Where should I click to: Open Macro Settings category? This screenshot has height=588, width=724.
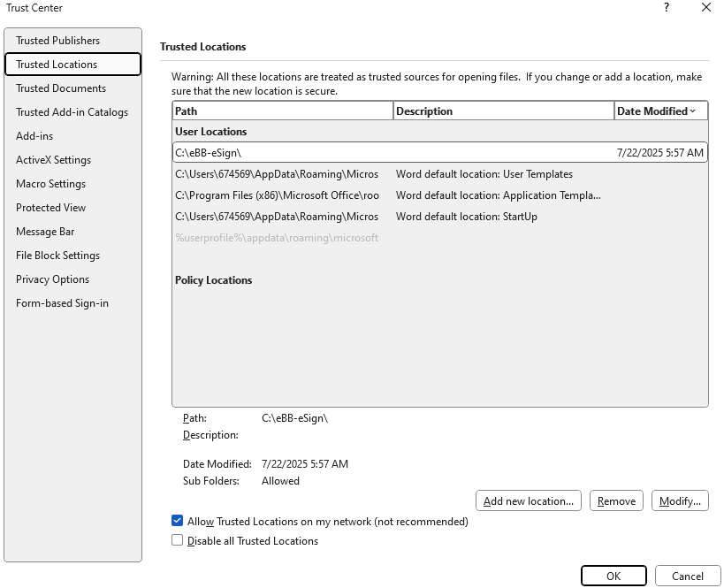51,184
